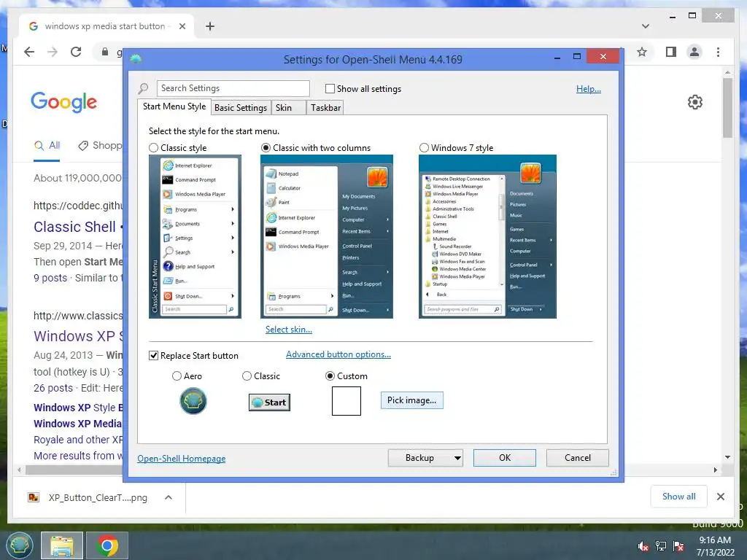Click Chrome's forward arrow
Image resolution: width=747 pixels, height=560 pixels.
pos(53,52)
